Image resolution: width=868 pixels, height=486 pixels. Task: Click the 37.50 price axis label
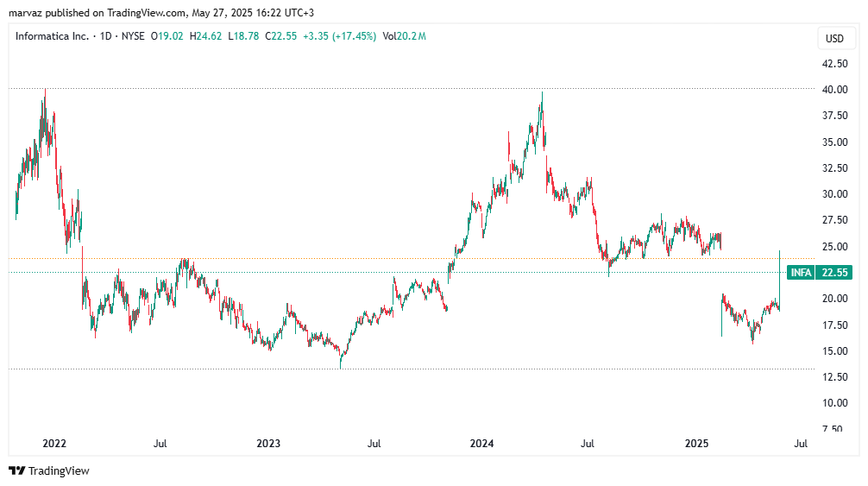[835, 116]
